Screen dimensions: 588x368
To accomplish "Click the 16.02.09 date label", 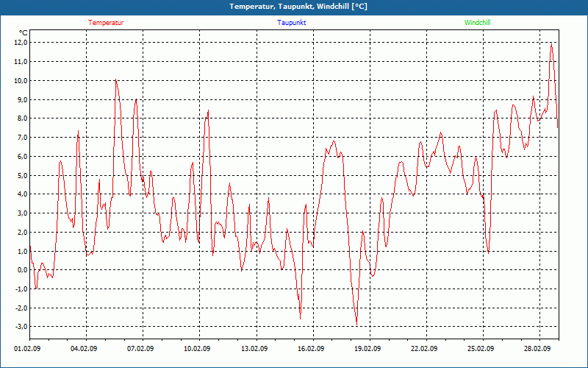I will tap(311, 349).
